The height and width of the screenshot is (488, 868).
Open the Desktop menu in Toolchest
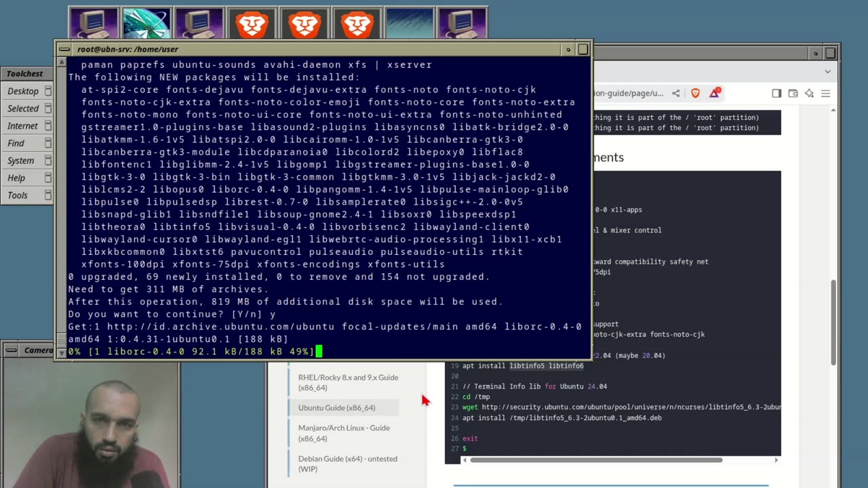23,91
